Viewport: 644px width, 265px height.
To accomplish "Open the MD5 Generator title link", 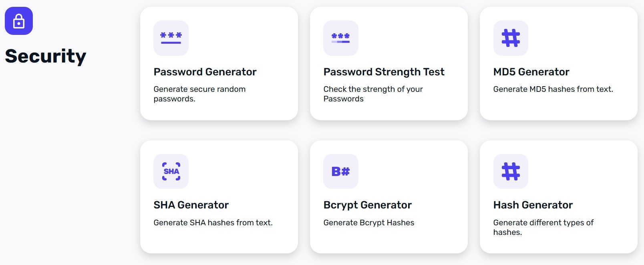I will tap(531, 72).
